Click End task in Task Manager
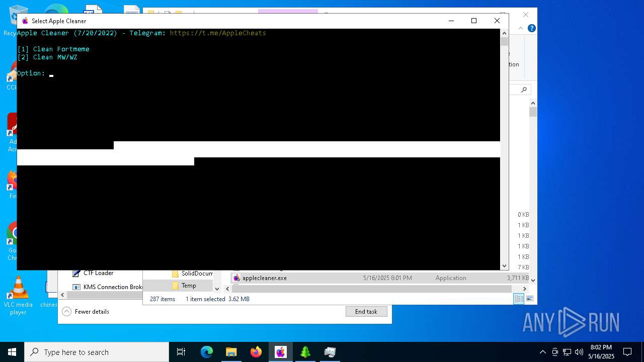The image size is (644, 362). [366, 312]
